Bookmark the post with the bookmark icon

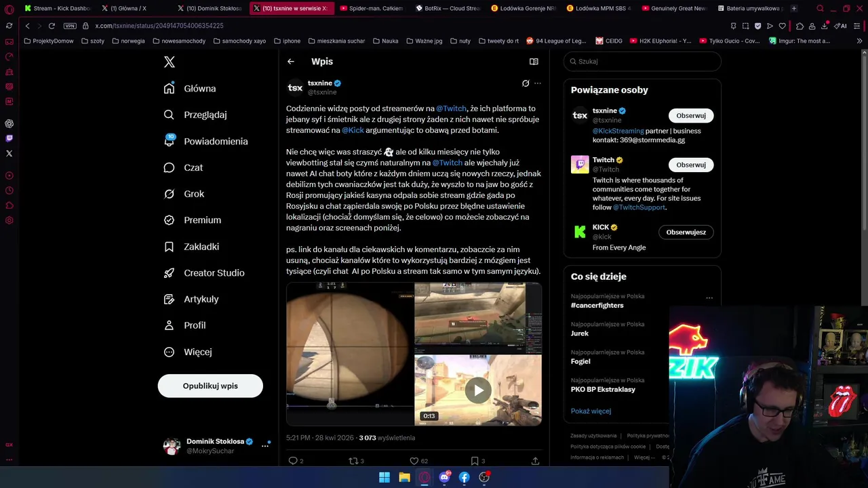point(475,461)
